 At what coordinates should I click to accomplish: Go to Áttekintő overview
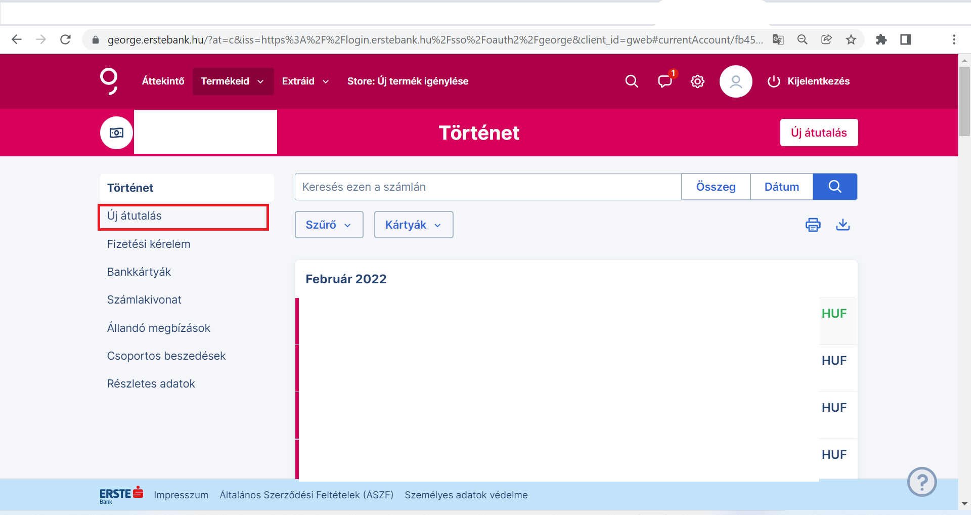coord(163,81)
